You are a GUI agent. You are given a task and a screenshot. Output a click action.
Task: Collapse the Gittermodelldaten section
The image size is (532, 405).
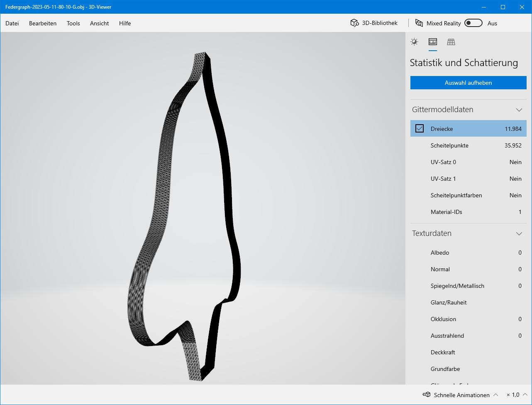[x=519, y=110]
